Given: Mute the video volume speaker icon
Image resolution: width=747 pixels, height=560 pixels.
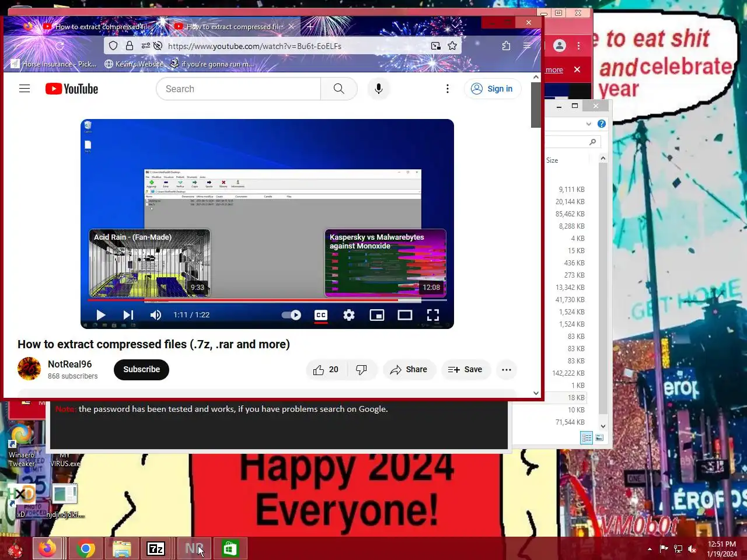Looking at the screenshot, I should (156, 315).
